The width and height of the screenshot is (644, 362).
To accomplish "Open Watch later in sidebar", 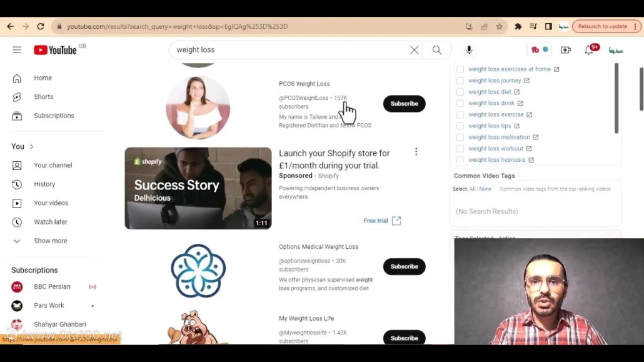I will click(50, 222).
